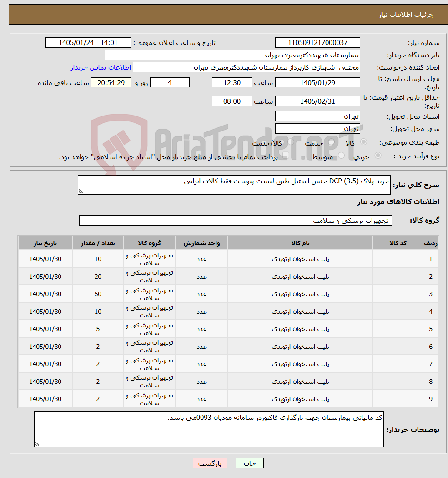Click the اطلاعات کالاهای مورد نیاز heading

[398, 202]
